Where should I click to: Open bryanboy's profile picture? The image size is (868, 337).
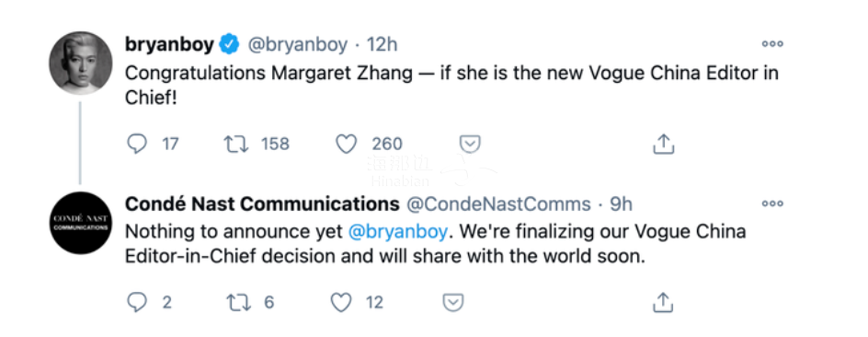point(81,63)
